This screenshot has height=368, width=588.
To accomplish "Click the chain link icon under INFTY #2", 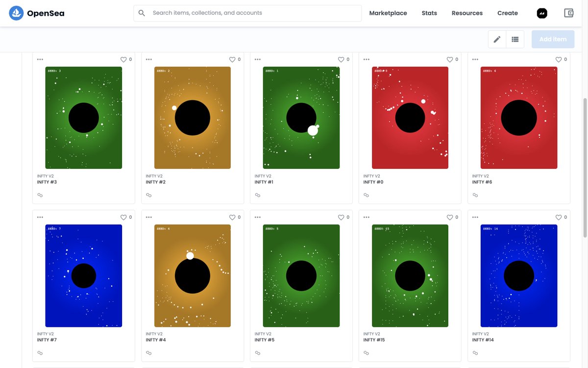I will [149, 195].
